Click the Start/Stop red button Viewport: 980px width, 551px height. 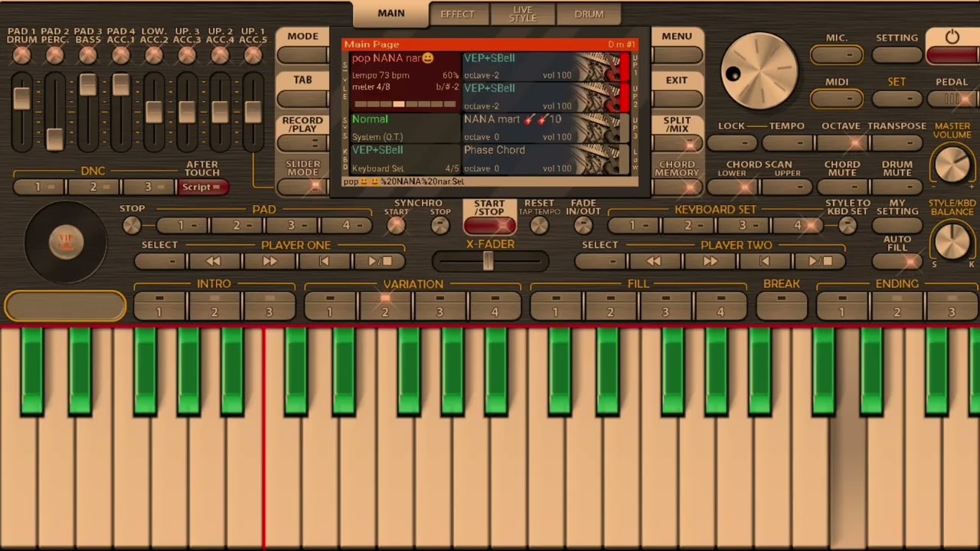(489, 226)
